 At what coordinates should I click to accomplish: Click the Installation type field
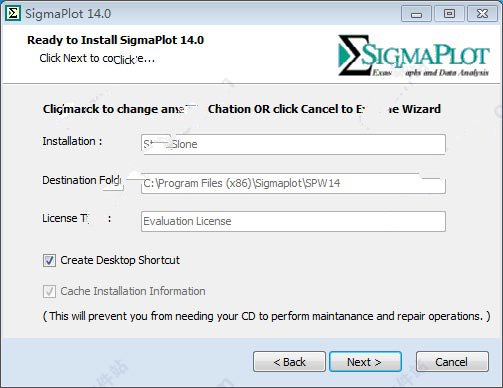point(293,144)
